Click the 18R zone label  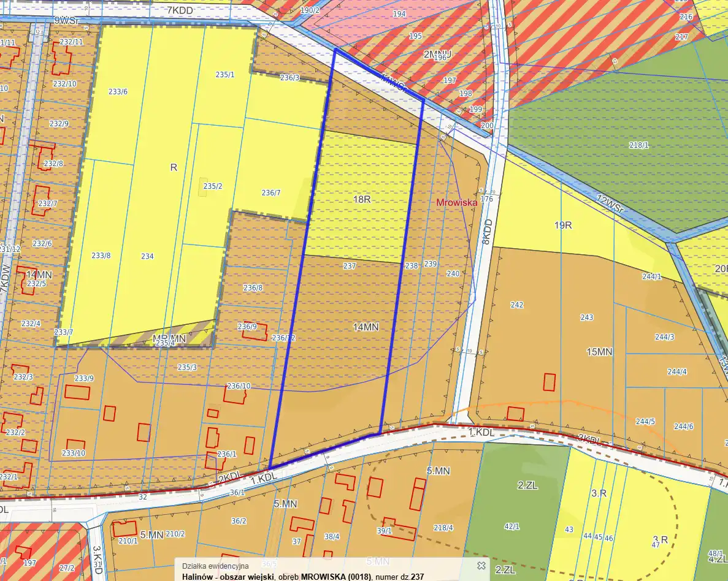(x=362, y=199)
